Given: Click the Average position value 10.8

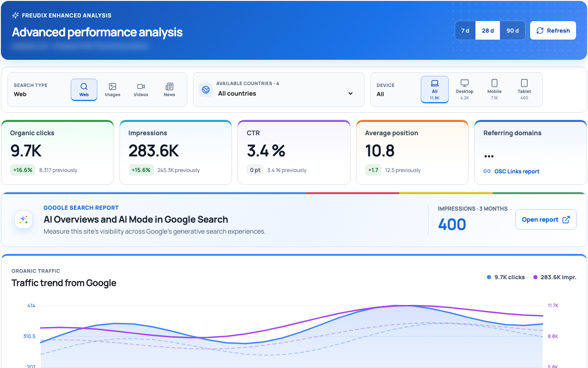Looking at the screenshot, I should pyautogui.click(x=380, y=151).
